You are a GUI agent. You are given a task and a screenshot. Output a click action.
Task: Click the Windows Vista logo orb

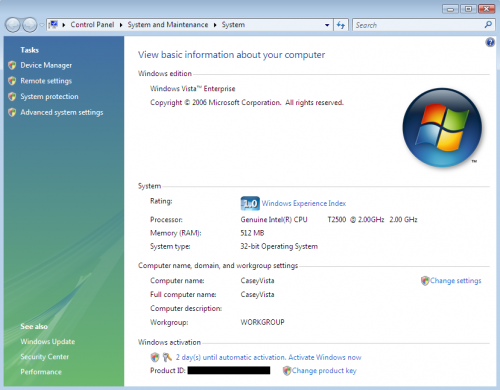(x=442, y=128)
